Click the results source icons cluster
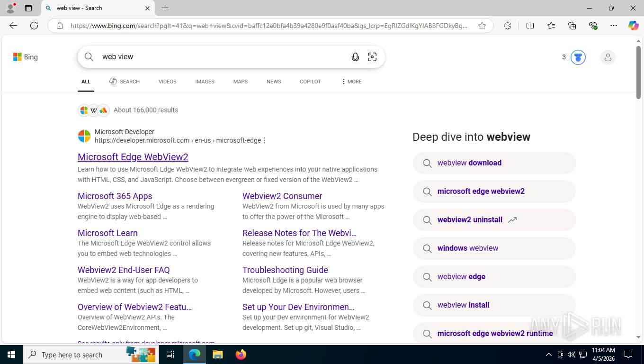644x364 pixels. click(93, 110)
